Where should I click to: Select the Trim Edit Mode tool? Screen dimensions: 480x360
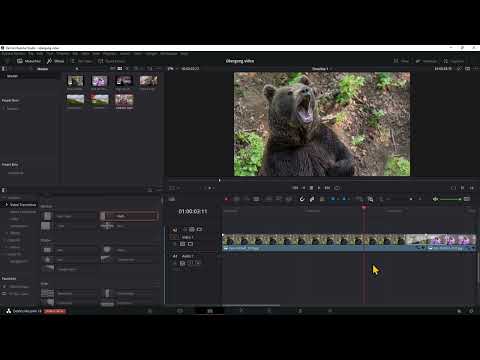[x=236, y=199]
